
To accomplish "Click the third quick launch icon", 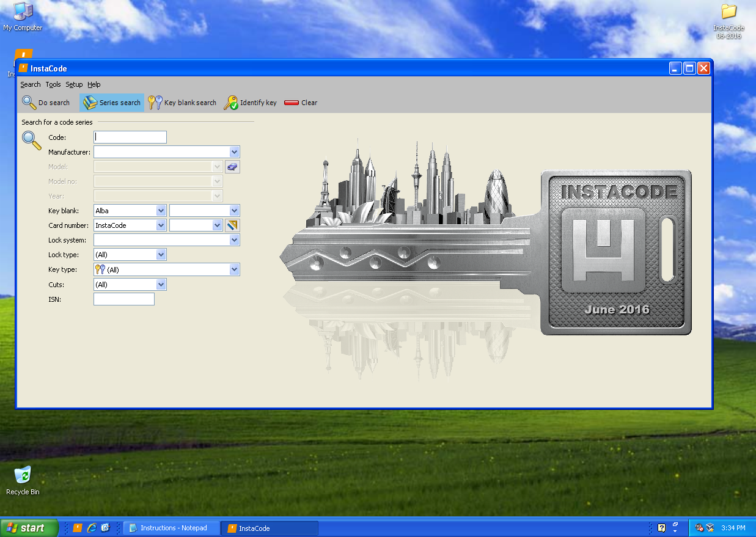I will click(x=105, y=528).
